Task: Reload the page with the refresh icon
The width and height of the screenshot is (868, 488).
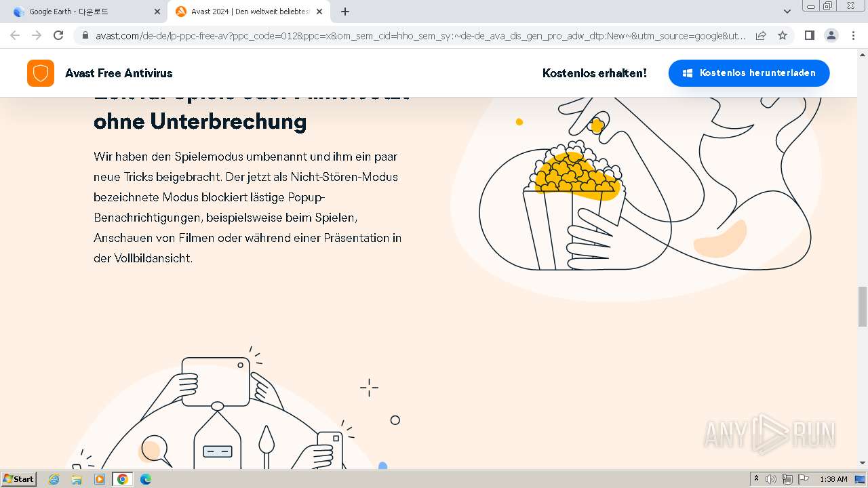Action: tap(58, 35)
